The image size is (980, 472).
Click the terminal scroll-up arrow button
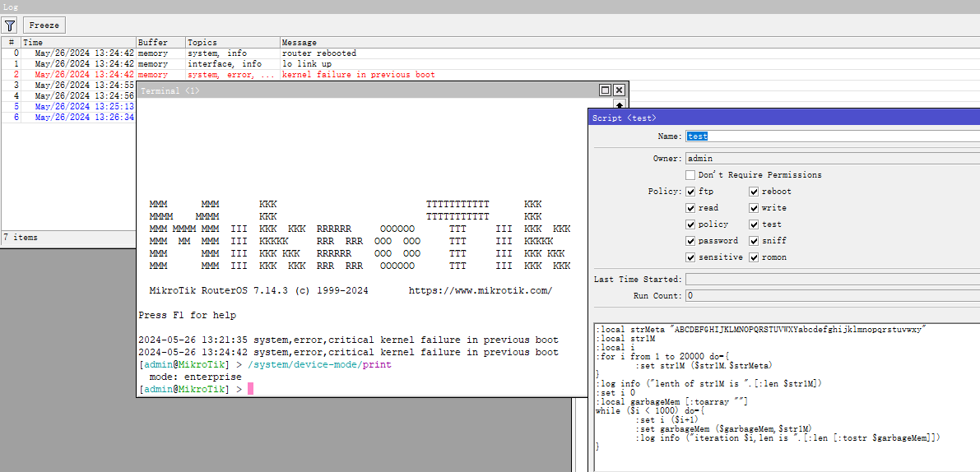[620, 104]
